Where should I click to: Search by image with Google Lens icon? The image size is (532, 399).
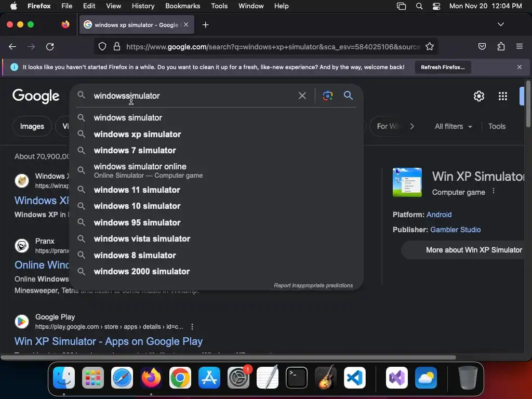coord(327,96)
